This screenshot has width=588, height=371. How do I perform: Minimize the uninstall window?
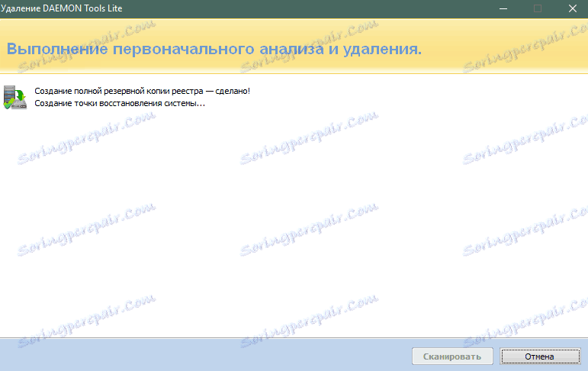click(503, 8)
